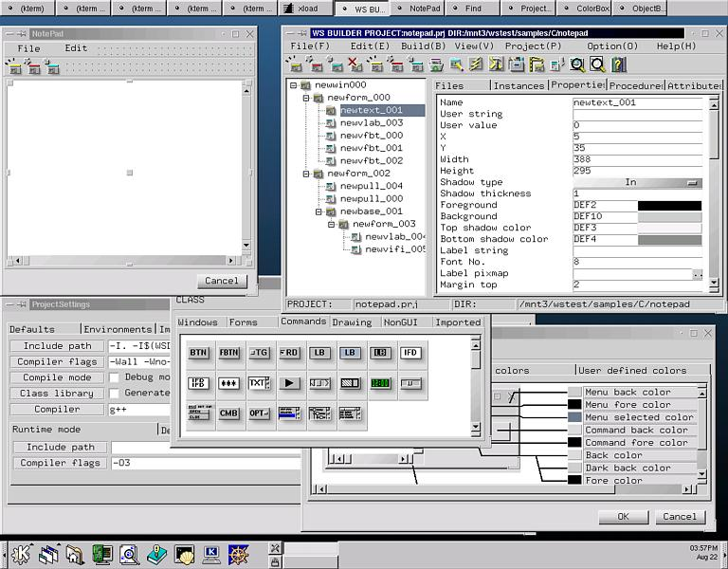Click the Bottom shadow color swatch
Viewport: 728px width, 569px height.
(x=669, y=239)
